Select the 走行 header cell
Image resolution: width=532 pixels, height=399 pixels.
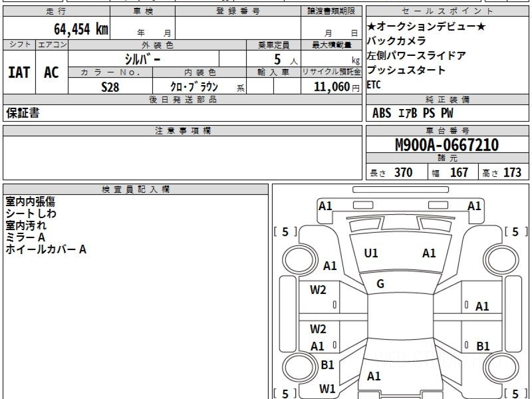[x=56, y=12]
